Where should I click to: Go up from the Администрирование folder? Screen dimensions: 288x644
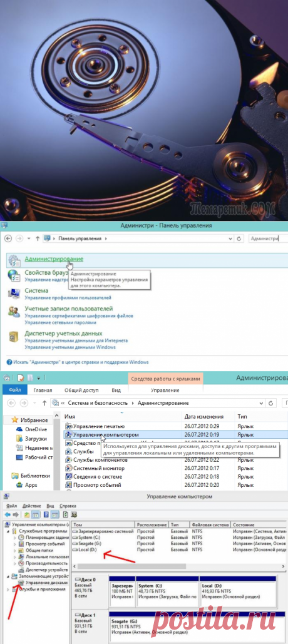point(44,403)
